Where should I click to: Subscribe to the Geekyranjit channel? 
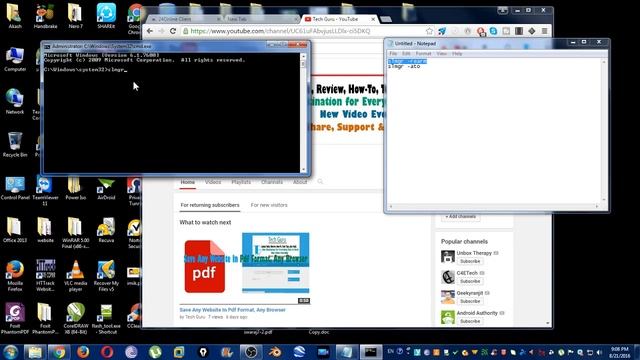point(470,301)
